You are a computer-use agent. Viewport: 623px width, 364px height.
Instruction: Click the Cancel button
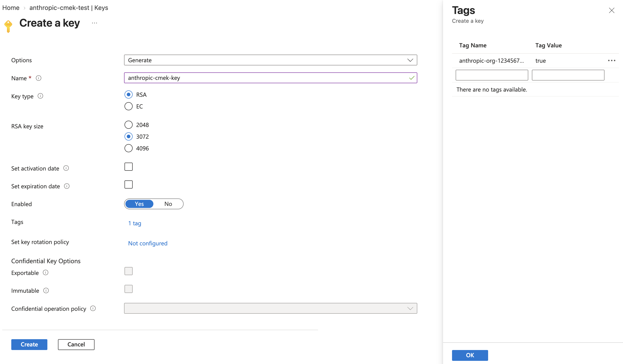coord(76,344)
